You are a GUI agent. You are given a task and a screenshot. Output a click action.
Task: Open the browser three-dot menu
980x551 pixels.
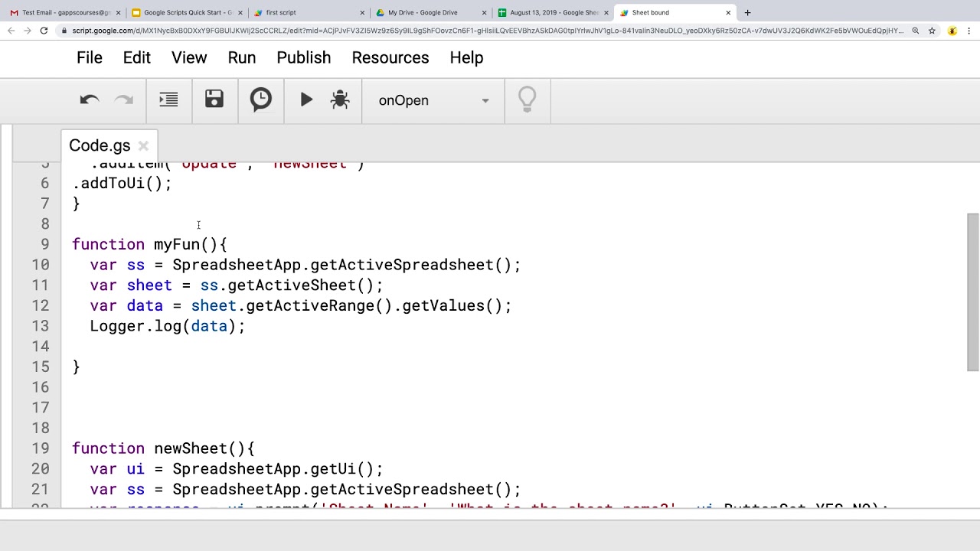[x=971, y=31]
